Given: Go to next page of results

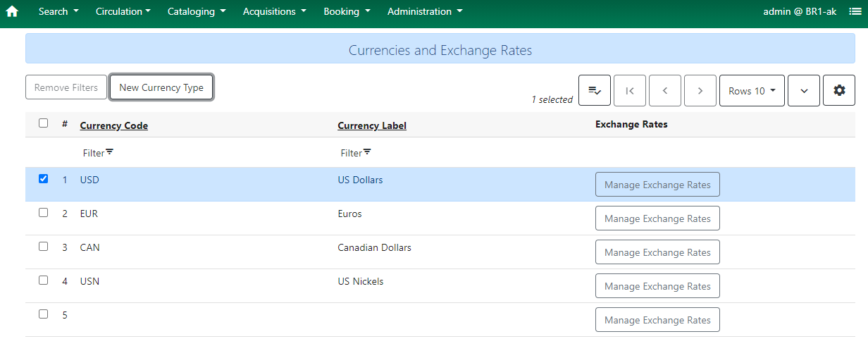Looking at the screenshot, I should pyautogui.click(x=700, y=91).
